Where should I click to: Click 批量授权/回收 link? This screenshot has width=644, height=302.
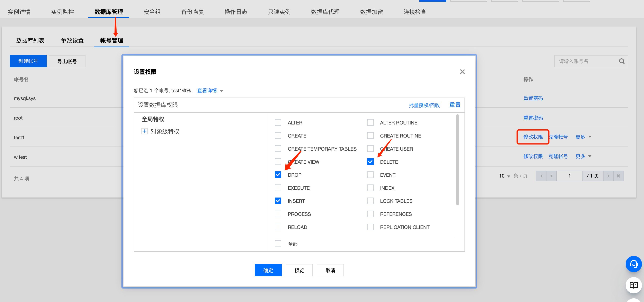coord(424,105)
